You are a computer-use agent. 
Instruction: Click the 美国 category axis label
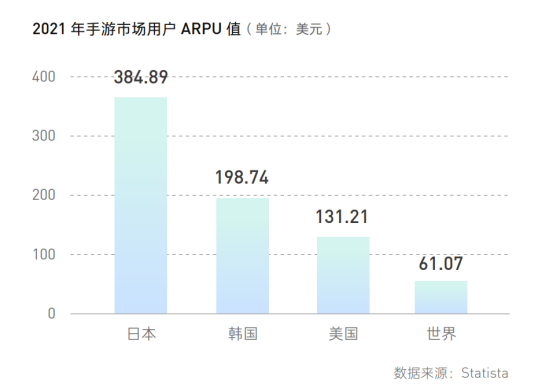343,334
